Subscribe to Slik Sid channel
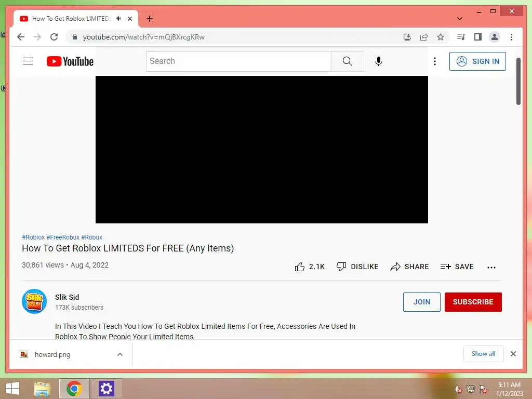Screen dimensions: 532x399 coord(473,302)
